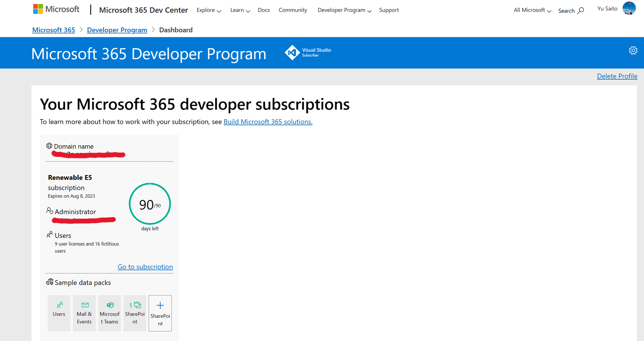The width and height of the screenshot is (644, 341).
Task: Open the settings gear on the blue banner
Action: pyautogui.click(x=633, y=51)
